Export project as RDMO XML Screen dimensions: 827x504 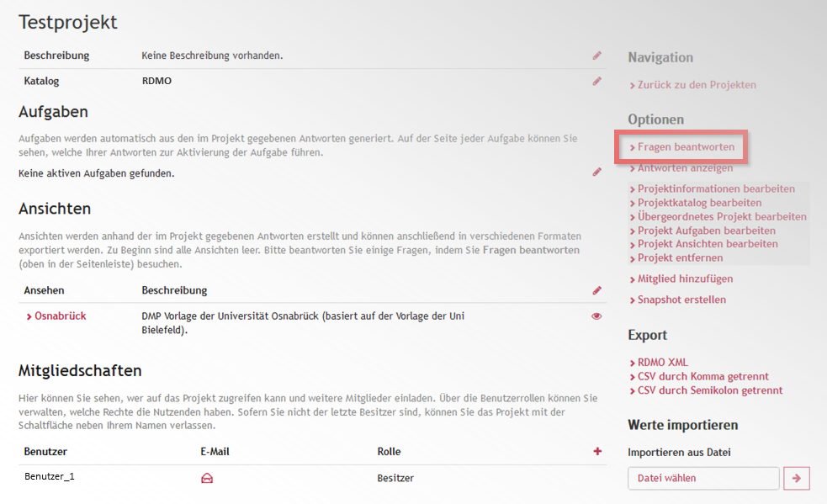(662, 363)
